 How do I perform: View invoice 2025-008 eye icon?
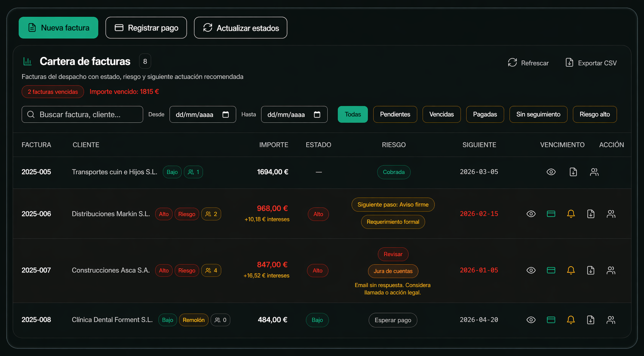531,320
